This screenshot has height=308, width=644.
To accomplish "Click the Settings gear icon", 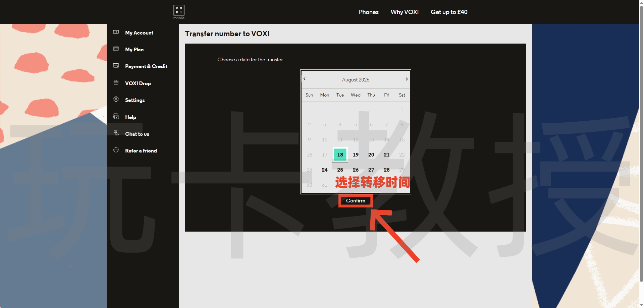I will (x=116, y=99).
